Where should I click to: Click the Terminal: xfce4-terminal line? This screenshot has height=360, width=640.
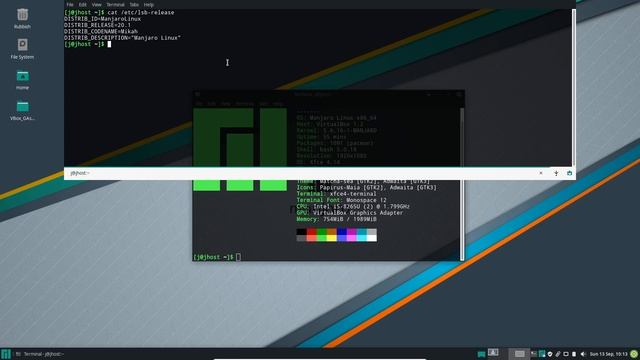pos(336,194)
